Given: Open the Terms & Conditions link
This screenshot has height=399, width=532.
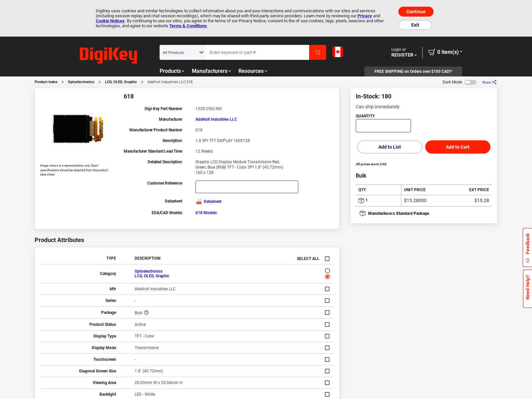Looking at the screenshot, I should [188, 26].
